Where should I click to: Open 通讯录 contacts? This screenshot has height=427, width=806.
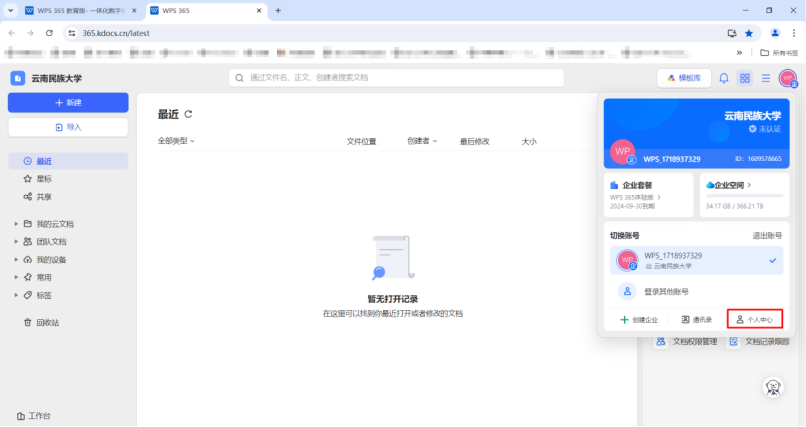[x=697, y=320]
